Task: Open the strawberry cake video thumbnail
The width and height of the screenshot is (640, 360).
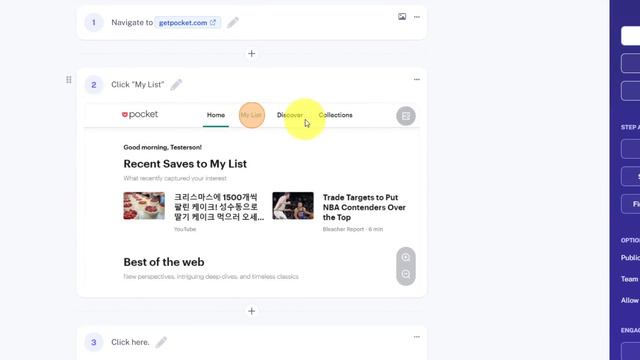Action: [144, 206]
